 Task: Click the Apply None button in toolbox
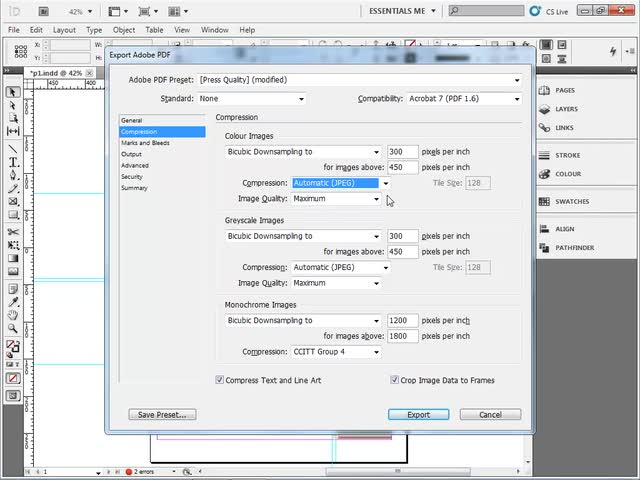tap(13, 378)
